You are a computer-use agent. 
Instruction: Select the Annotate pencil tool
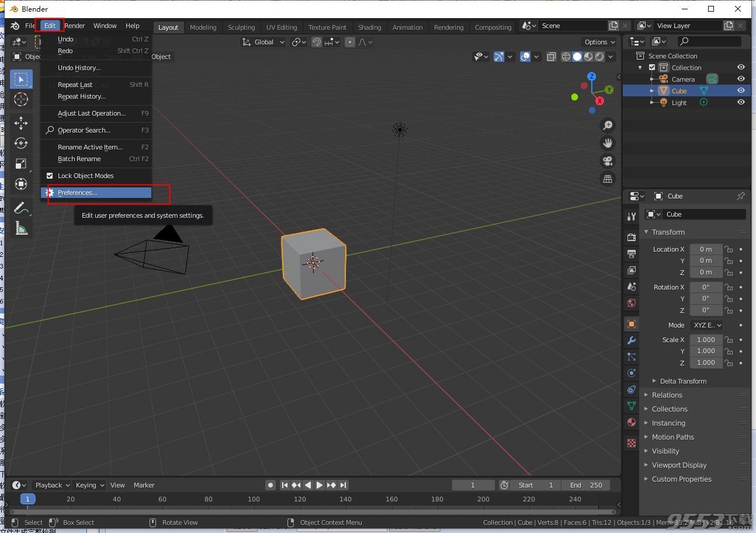pyautogui.click(x=21, y=208)
